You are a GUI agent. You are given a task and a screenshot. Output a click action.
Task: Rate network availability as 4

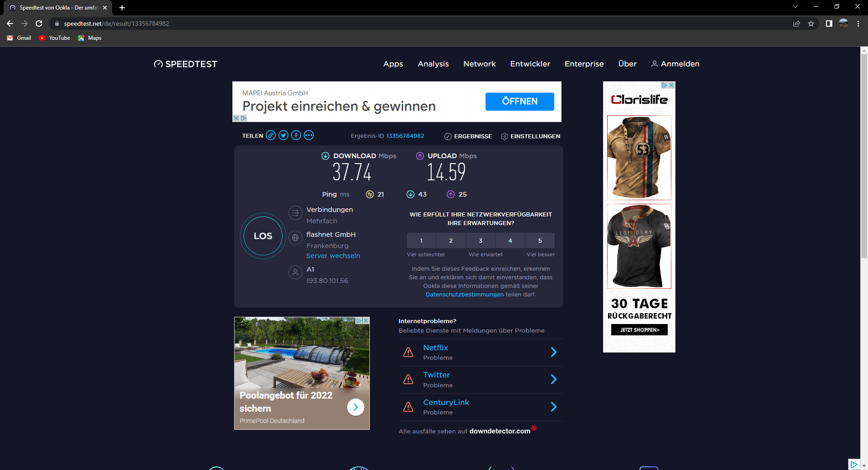[510, 240]
